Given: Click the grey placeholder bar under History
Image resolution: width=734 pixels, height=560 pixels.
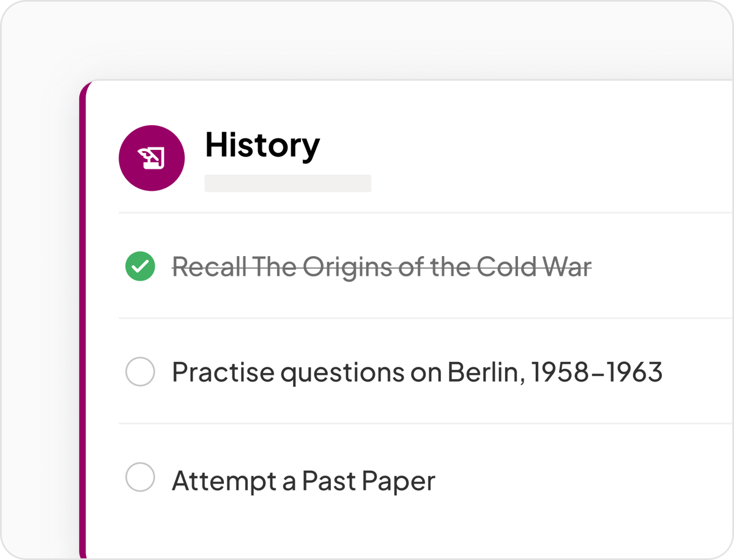Looking at the screenshot, I should tap(287, 183).
